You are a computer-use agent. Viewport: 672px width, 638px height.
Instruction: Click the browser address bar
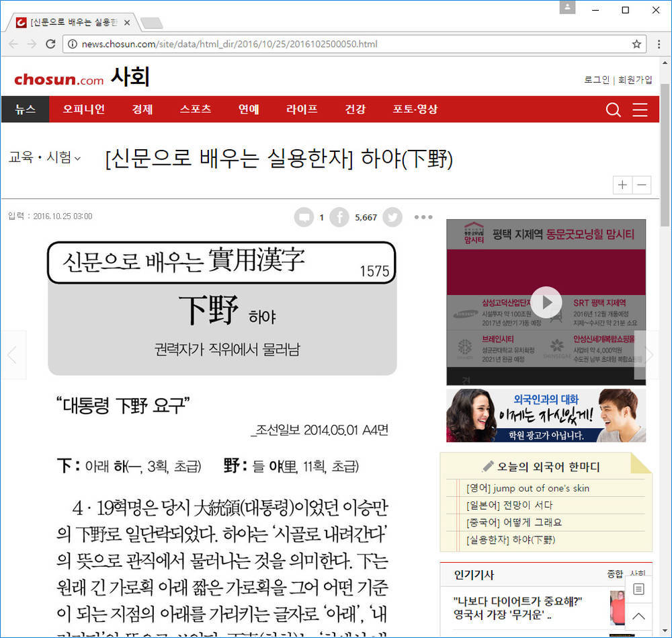point(349,44)
